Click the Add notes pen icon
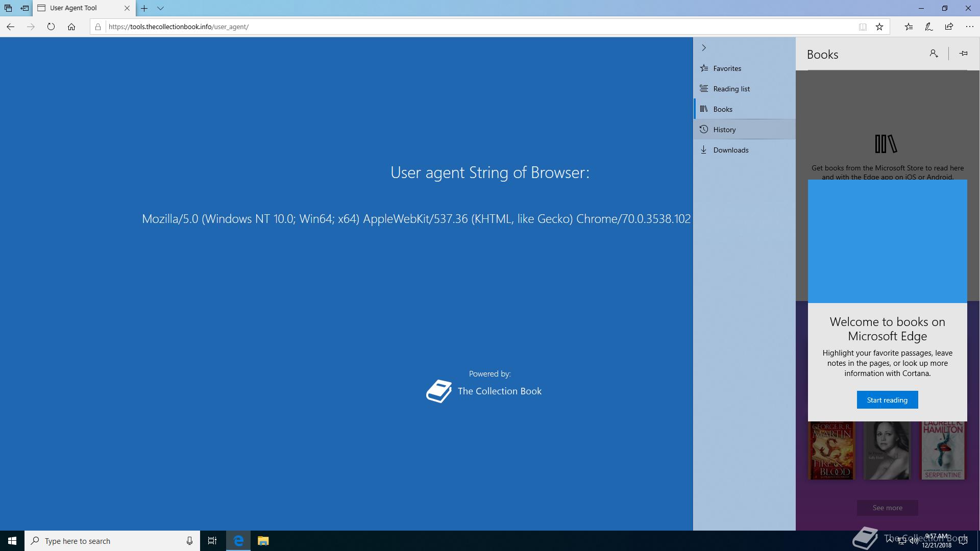This screenshot has height=551, width=980. pos(929,27)
